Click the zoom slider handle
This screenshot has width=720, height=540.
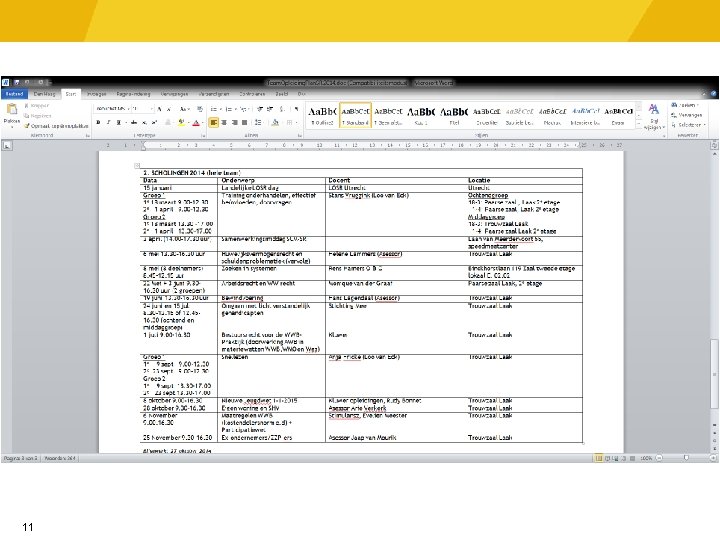click(686, 458)
